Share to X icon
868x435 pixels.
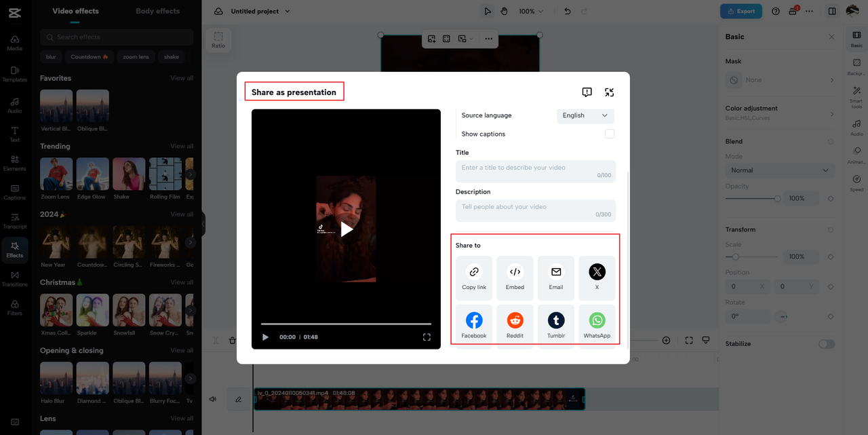pos(597,272)
